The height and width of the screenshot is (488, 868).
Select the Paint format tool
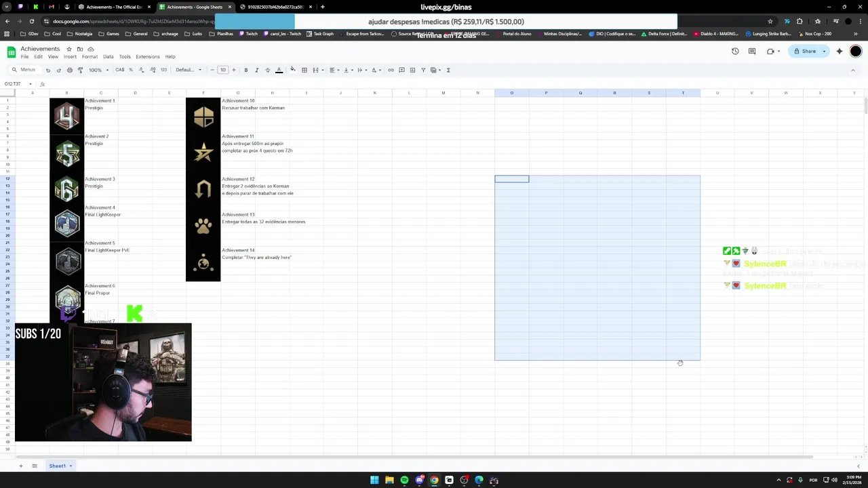point(80,70)
